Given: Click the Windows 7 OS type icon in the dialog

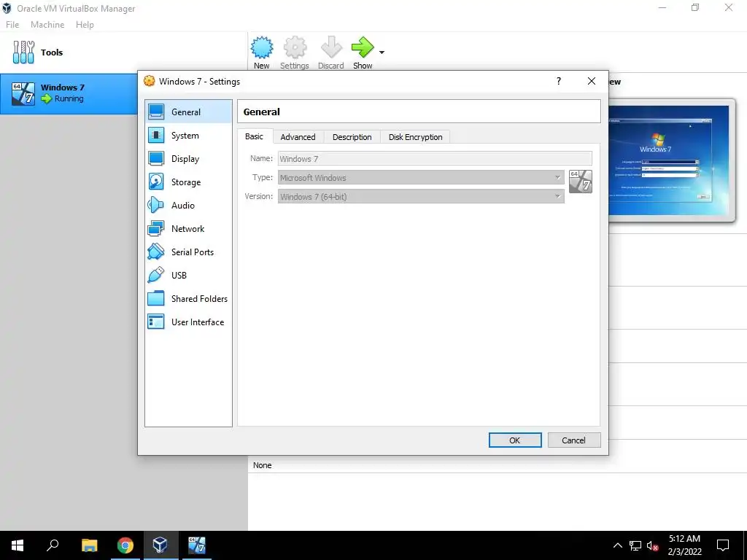Looking at the screenshot, I should 580,182.
